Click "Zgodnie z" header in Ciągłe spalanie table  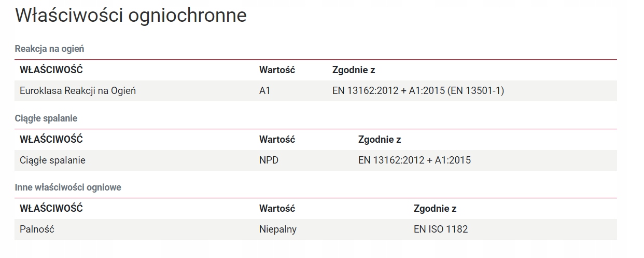(380, 140)
